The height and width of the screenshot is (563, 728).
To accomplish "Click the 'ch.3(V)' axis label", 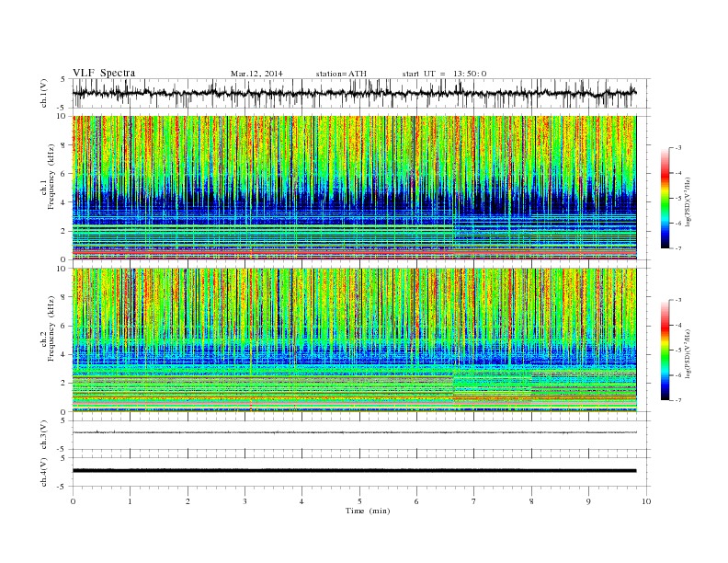I will 44,435.
